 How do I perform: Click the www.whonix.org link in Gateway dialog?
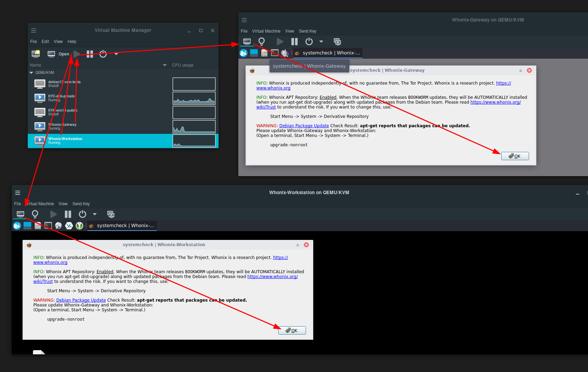(x=273, y=88)
